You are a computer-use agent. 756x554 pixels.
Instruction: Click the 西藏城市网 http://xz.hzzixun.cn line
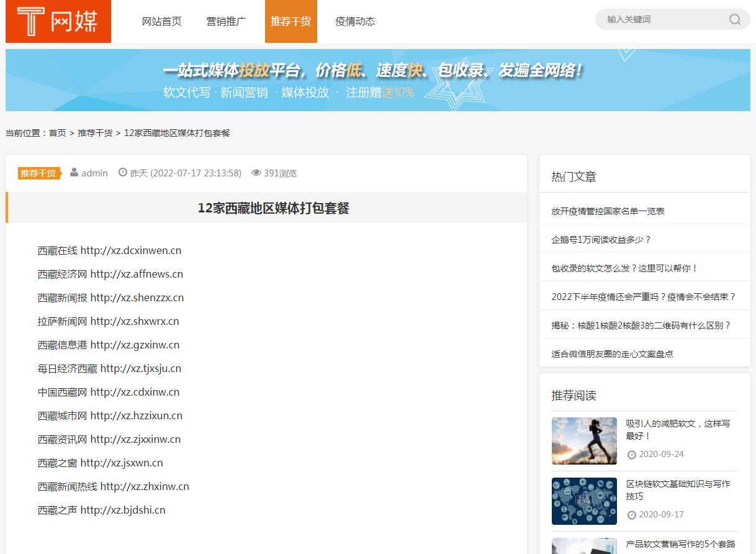pyautogui.click(x=110, y=416)
